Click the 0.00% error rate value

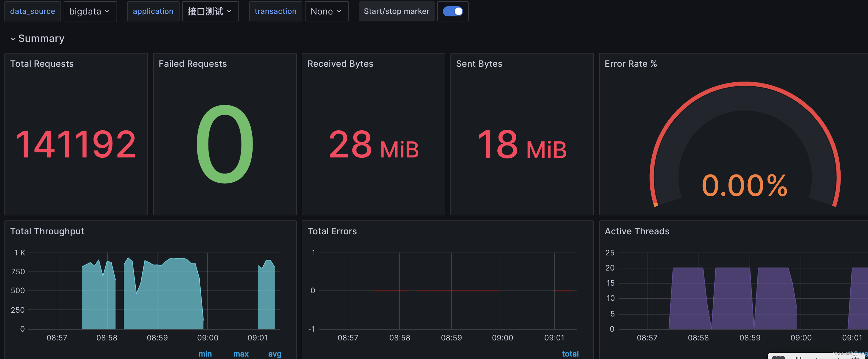744,185
